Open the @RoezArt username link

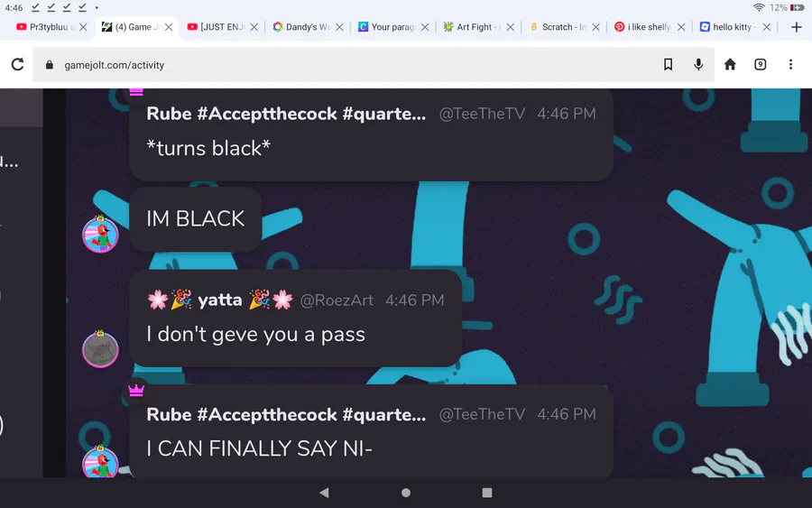[337, 300]
